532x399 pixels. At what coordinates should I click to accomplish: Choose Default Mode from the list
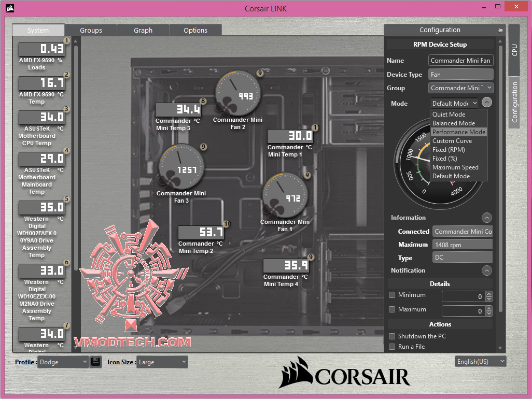459,176
